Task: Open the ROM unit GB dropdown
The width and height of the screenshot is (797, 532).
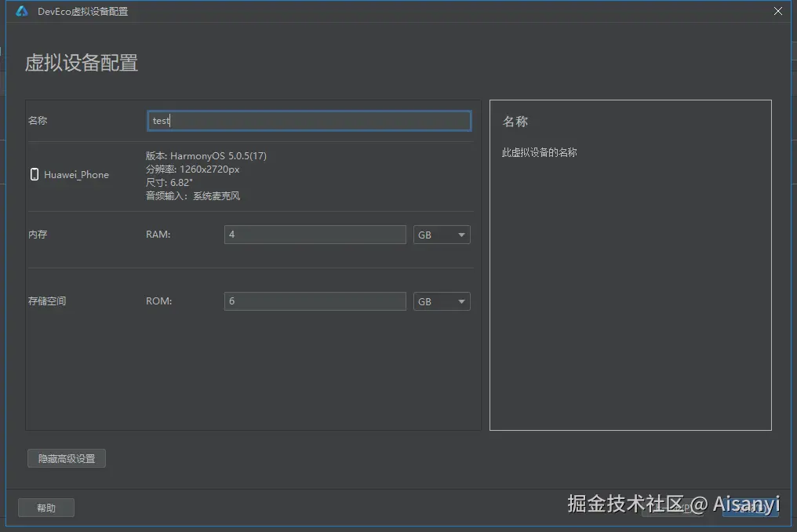Action: [x=442, y=301]
